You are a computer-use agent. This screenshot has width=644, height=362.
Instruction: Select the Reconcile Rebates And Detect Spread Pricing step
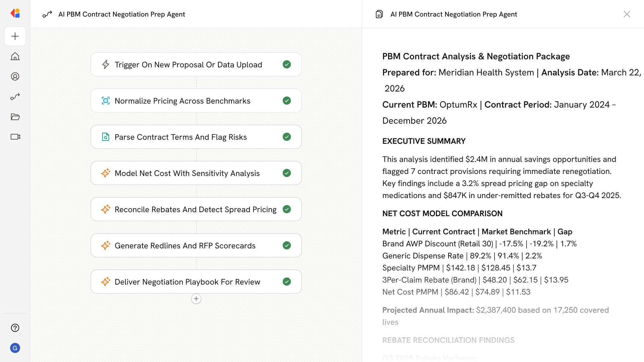point(195,209)
